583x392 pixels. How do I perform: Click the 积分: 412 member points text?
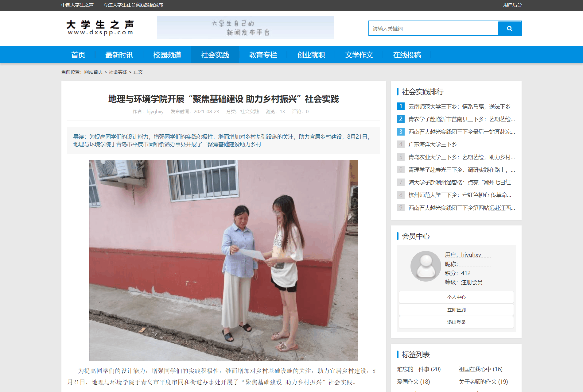[x=457, y=273]
